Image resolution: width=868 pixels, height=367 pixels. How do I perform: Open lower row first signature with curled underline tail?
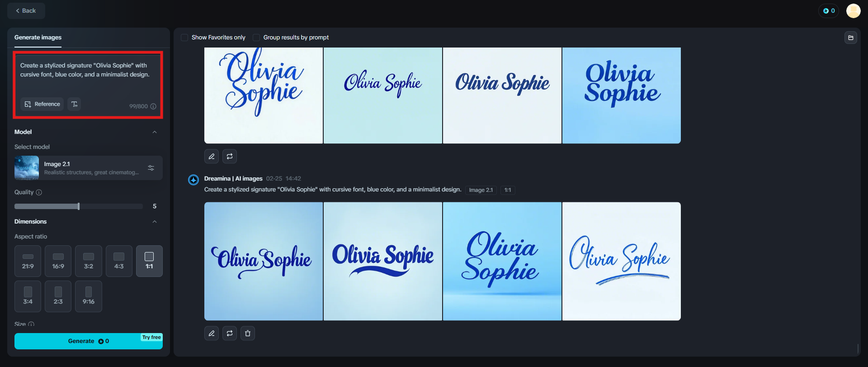tap(264, 262)
